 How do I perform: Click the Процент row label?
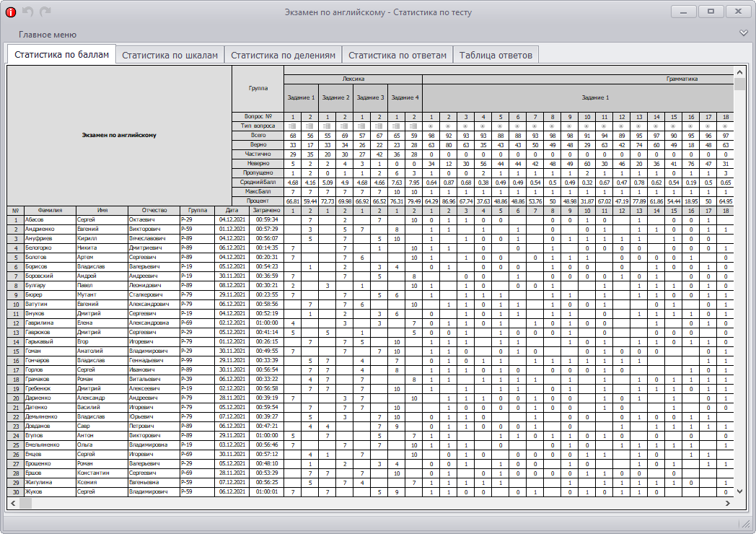pos(258,201)
